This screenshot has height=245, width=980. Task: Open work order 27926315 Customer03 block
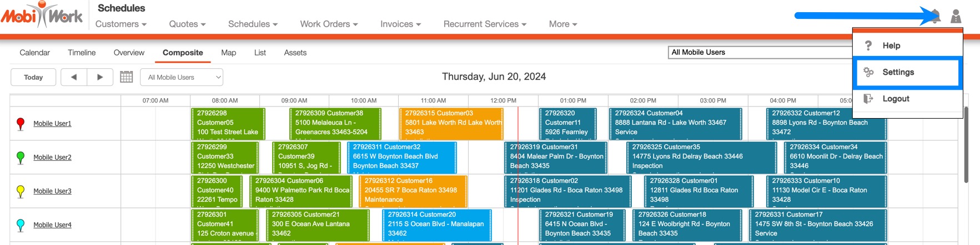(x=451, y=122)
